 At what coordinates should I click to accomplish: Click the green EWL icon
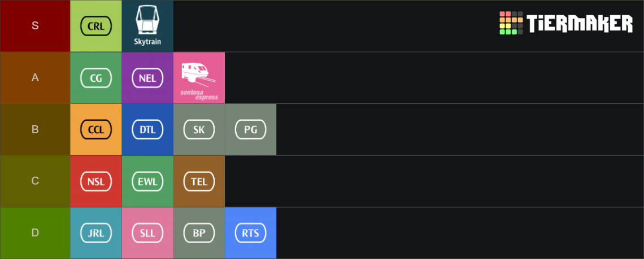(x=147, y=182)
